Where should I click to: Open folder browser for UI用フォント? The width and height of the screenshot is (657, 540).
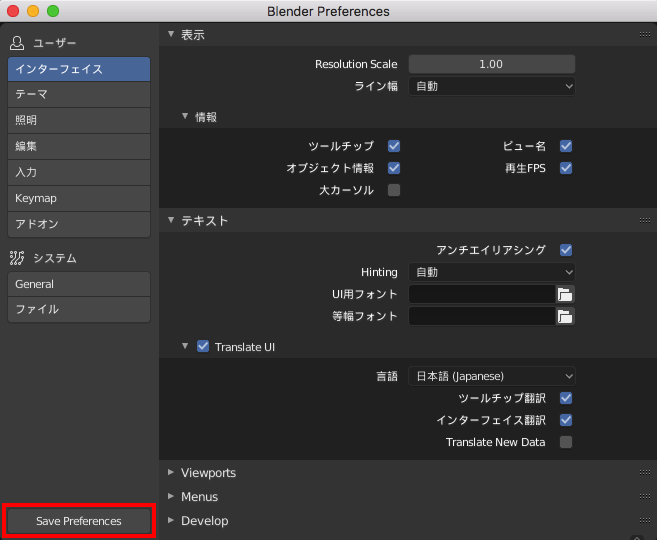point(565,295)
